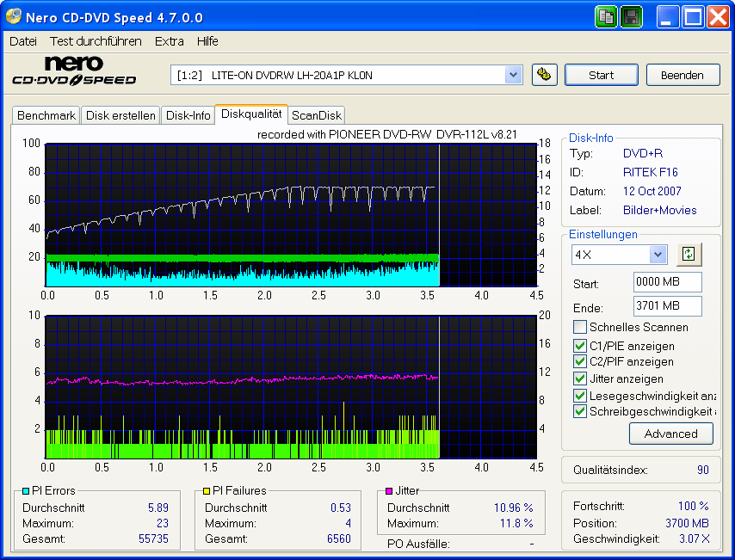Image resolution: width=735 pixels, height=560 pixels.
Task: Open the drive selection dropdown
Action: pos(514,75)
